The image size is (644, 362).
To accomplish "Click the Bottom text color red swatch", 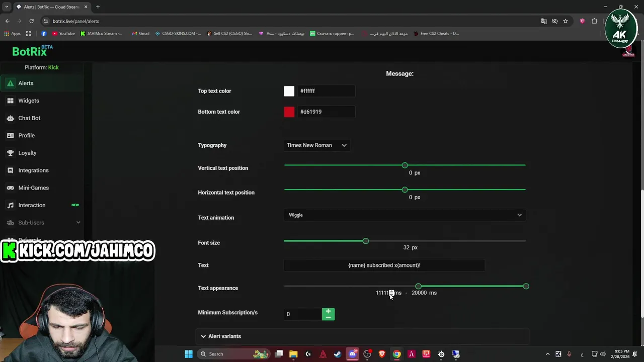I will (289, 112).
